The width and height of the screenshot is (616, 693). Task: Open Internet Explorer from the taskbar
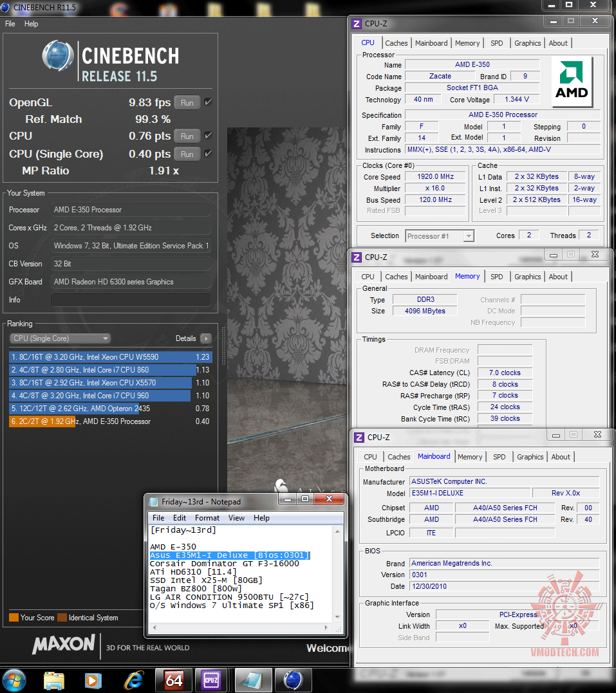[133, 680]
